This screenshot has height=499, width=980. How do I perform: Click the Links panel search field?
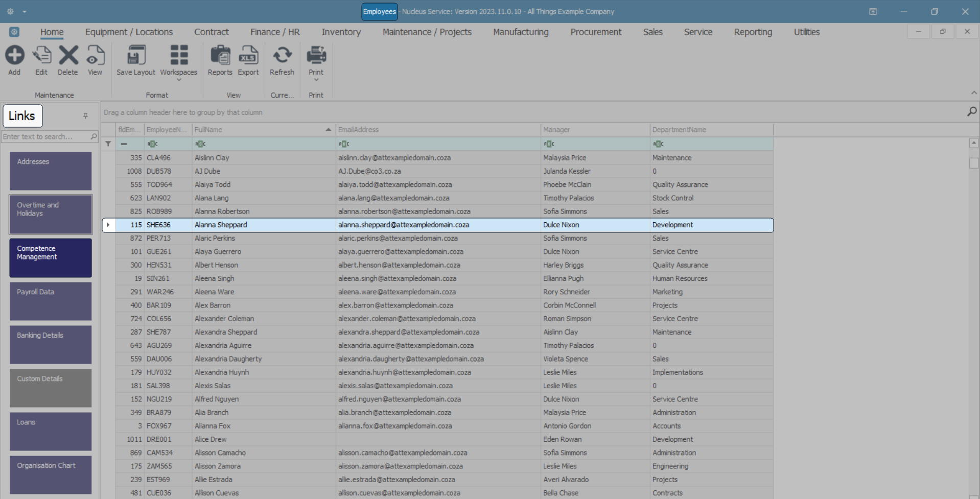pos(45,137)
